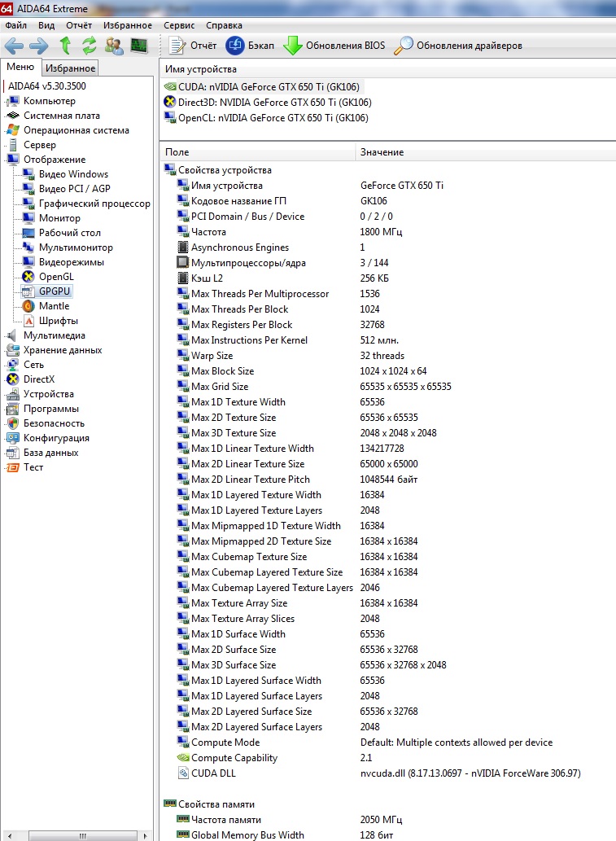Click the Back navigation arrow

[14, 46]
